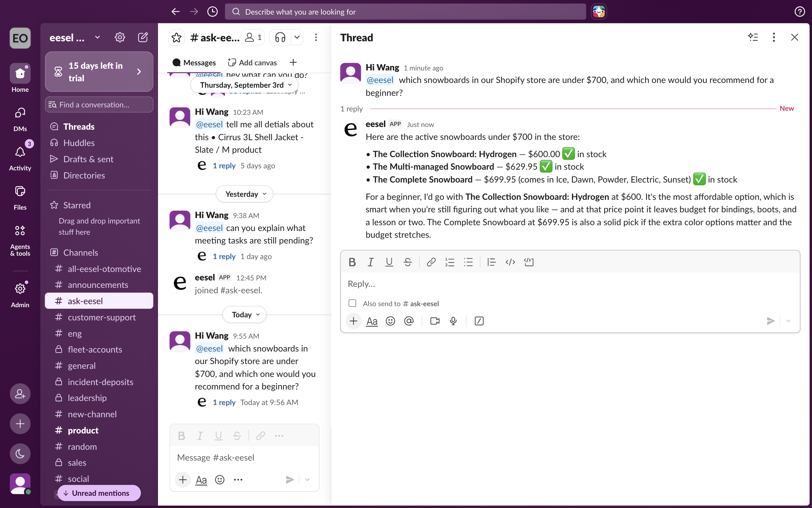The image size is (812, 508).
Task: Open the history clock icon
Action: click(x=212, y=12)
